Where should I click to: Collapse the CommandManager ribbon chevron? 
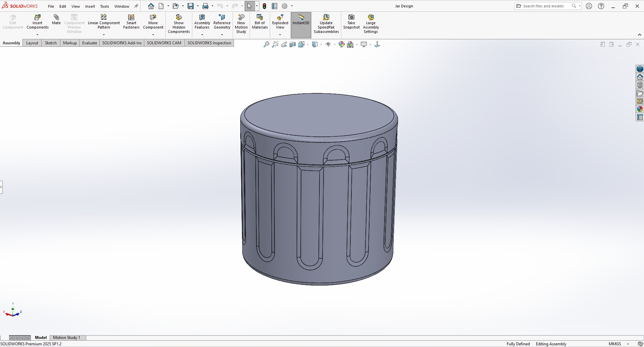coord(639,35)
